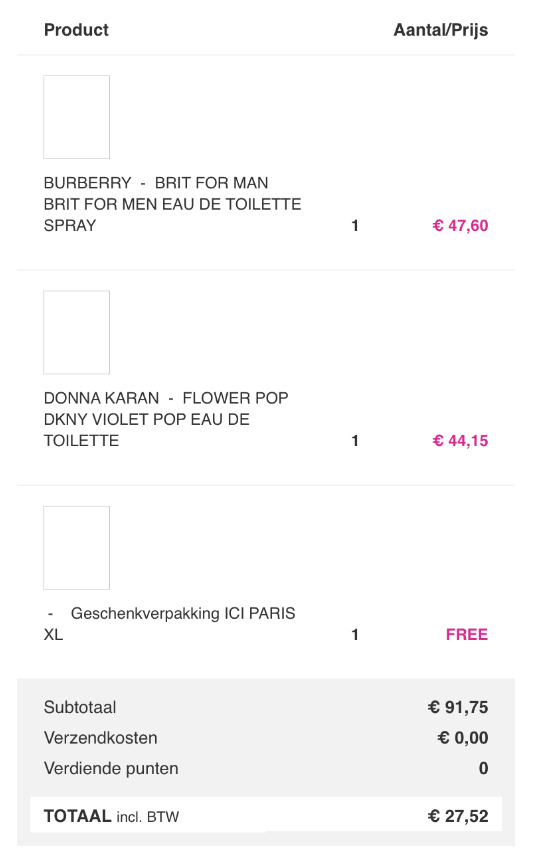Click the € 0,00 shipping cost

pos(463,738)
